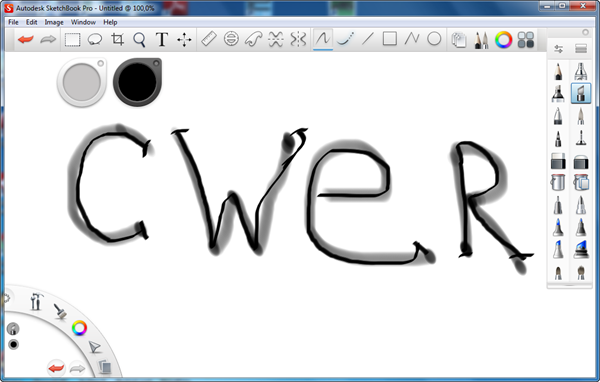This screenshot has width=600, height=382.
Task: Select the hard eraser brush
Action: point(558,161)
